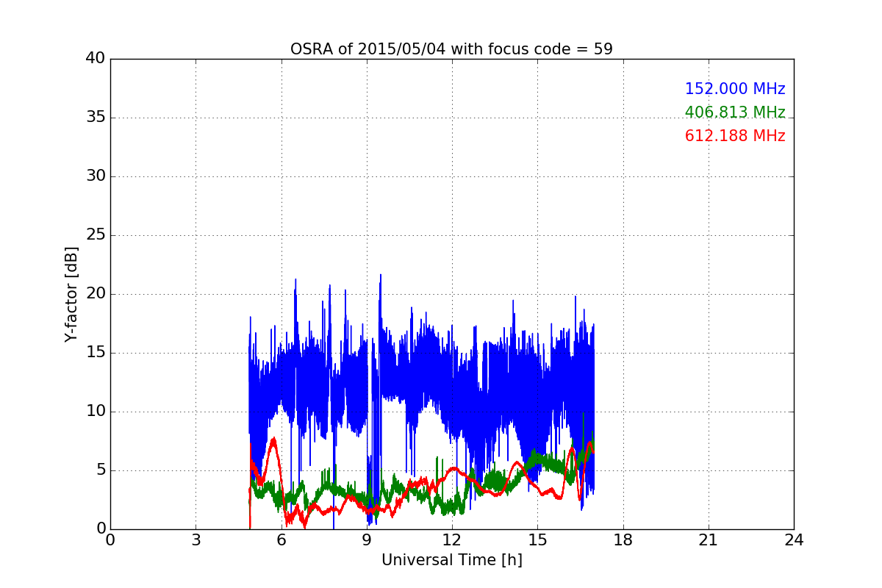Click the y-axis tick label 10
The width and height of the screenshot is (882, 588).
(x=95, y=412)
